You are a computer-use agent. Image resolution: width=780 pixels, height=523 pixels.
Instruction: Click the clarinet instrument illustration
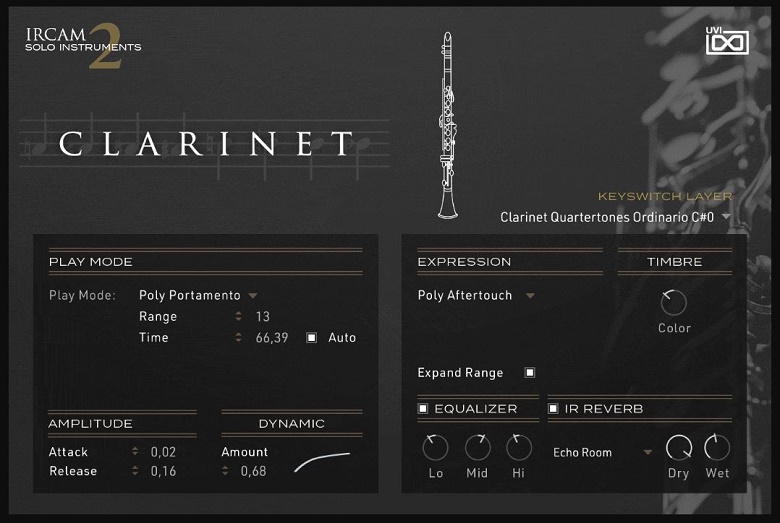pos(448,125)
